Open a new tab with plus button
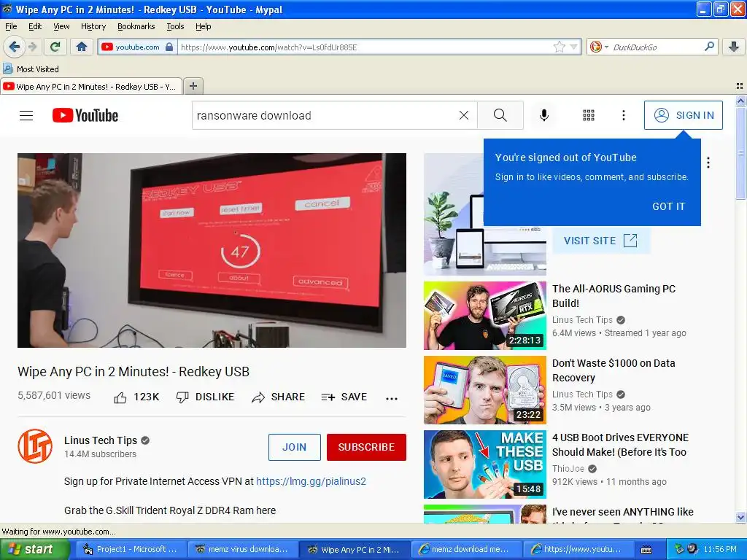The height and width of the screenshot is (560, 747). click(193, 86)
